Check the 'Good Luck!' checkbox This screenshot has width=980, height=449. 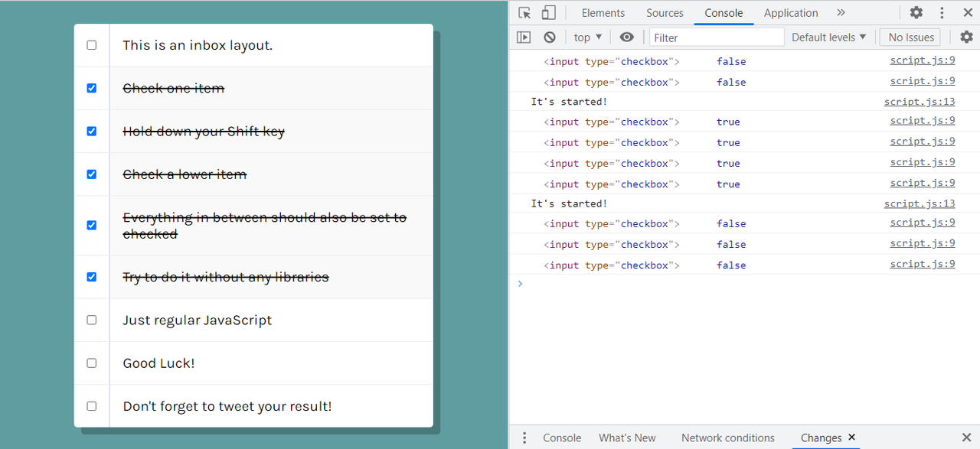pos(92,363)
